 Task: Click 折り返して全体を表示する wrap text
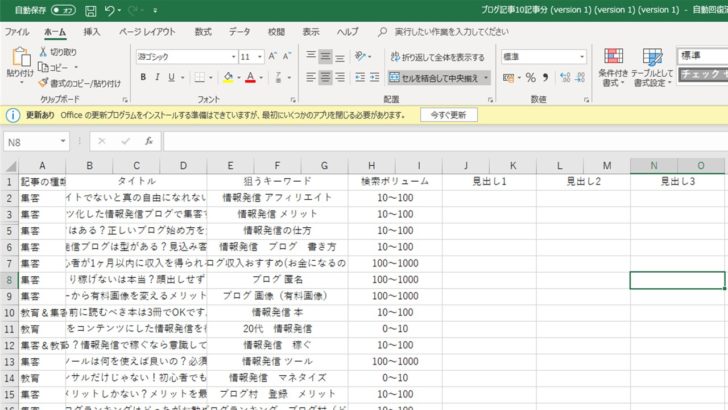pyautogui.click(x=438, y=57)
